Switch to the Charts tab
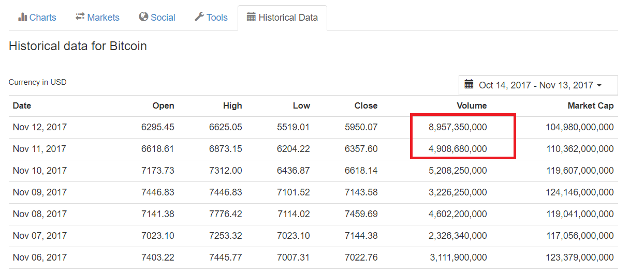The height and width of the screenshot is (274, 644). [x=37, y=18]
